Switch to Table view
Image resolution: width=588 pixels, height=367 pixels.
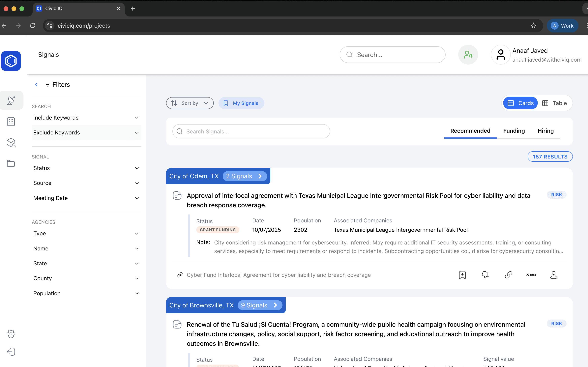[555, 103]
